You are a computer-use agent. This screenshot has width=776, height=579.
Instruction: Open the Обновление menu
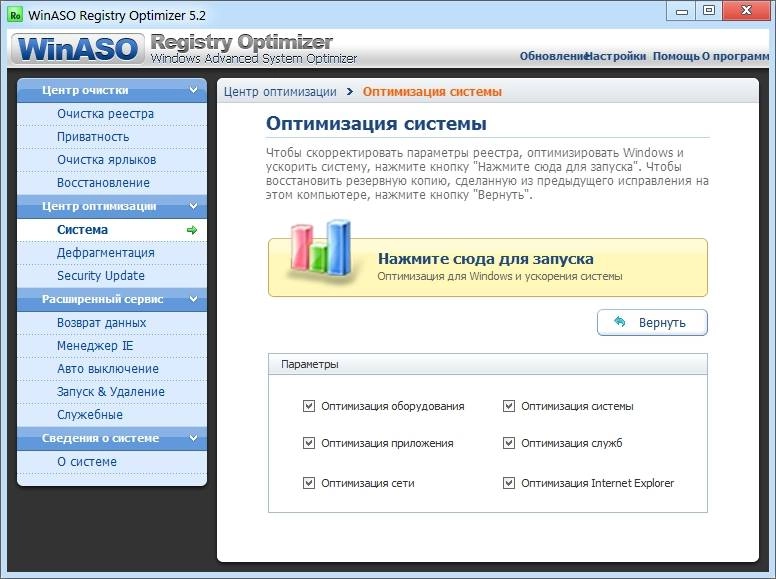pyautogui.click(x=552, y=56)
